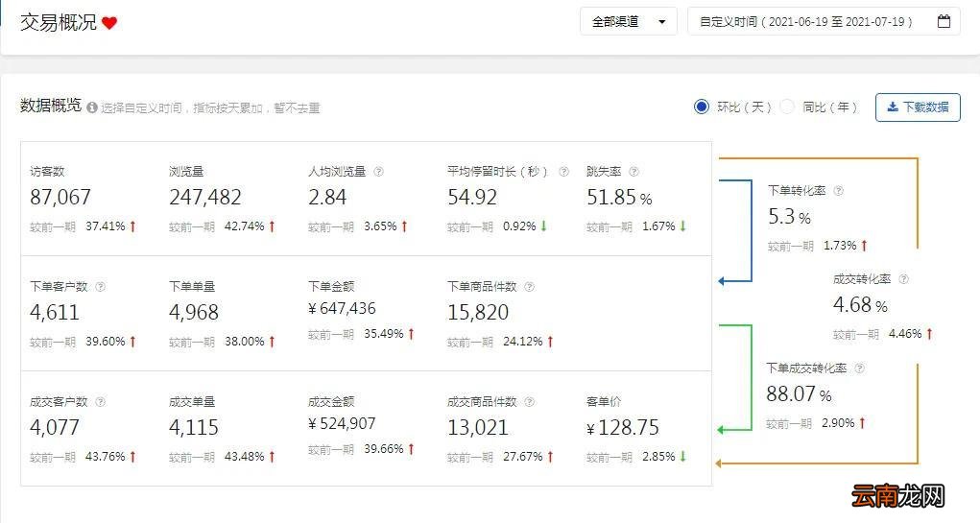Click the 下单转化率 value 5.3%
This screenshot has height=523, width=980.
tap(789, 217)
